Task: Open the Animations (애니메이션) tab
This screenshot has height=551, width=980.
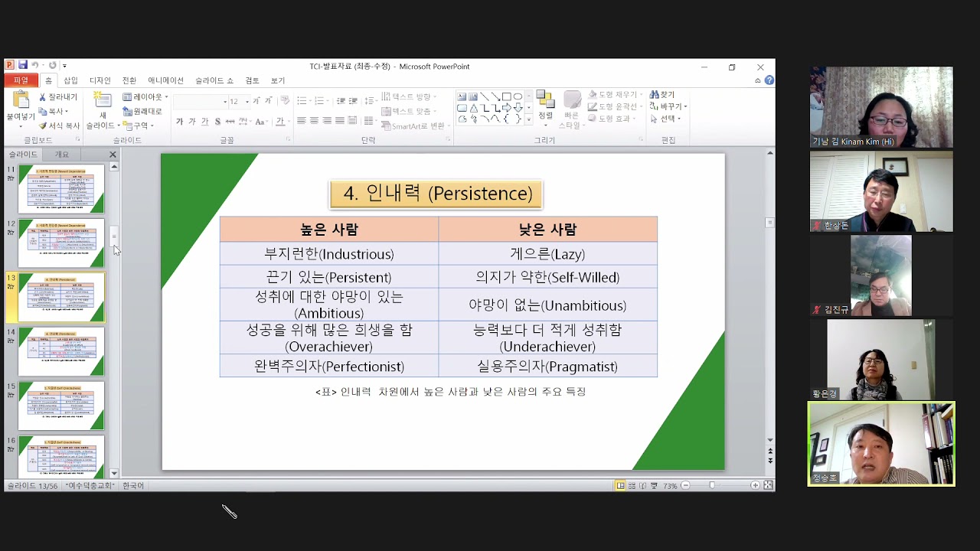Action: tap(166, 80)
